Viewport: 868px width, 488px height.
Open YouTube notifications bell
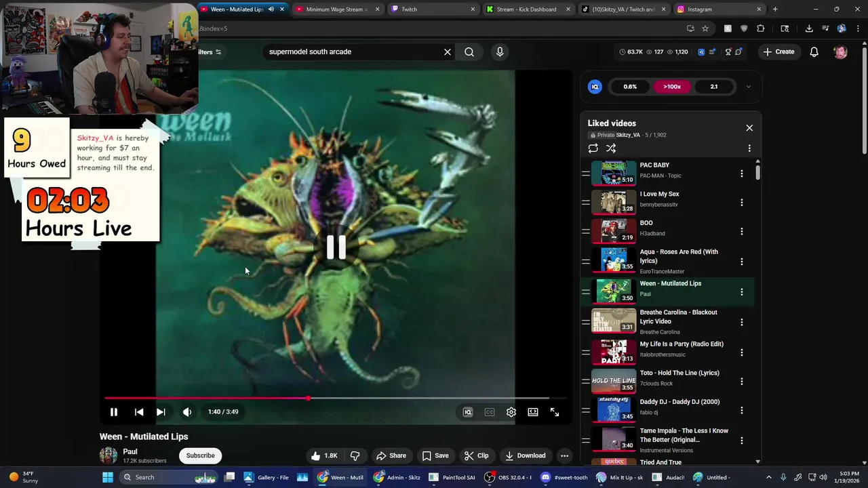tap(814, 52)
